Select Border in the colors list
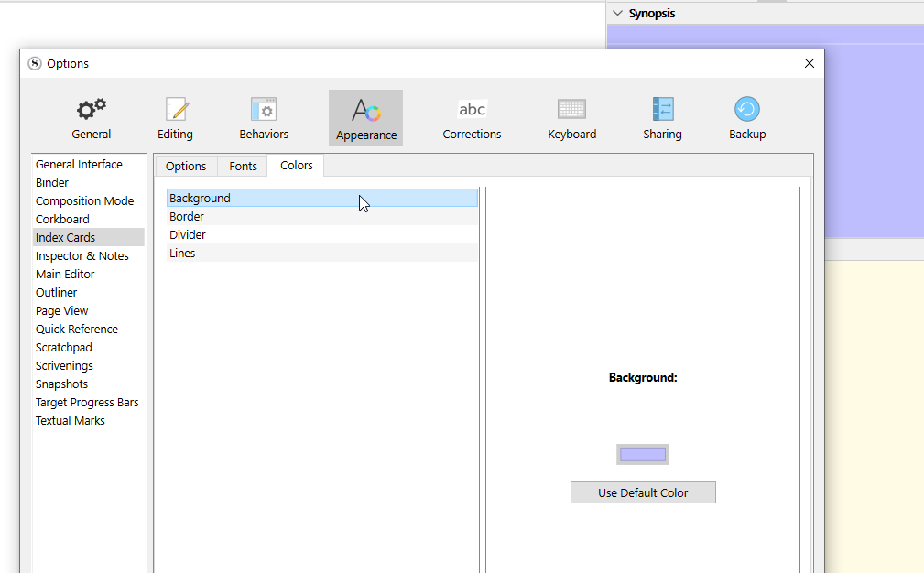Viewport: 924px width, 573px height. click(187, 217)
